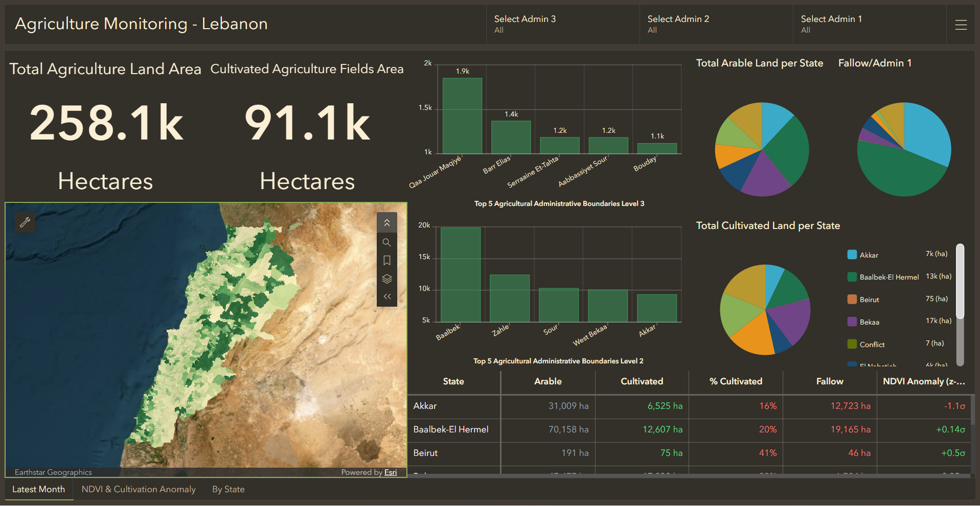
Task: Click Beirut orange legend swatch
Action: click(852, 300)
